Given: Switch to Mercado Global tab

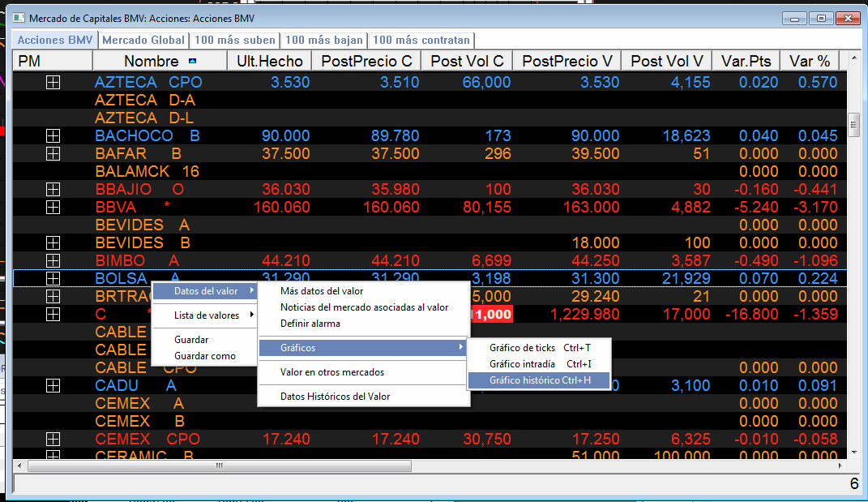Looking at the screenshot, I should point(143,40).
